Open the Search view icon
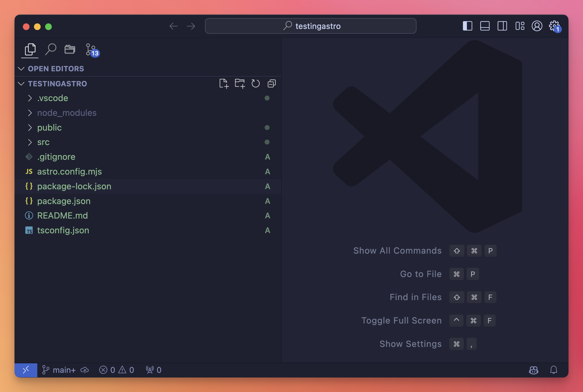Viewport: 583px width, 392px height. (x=51, y=50)
